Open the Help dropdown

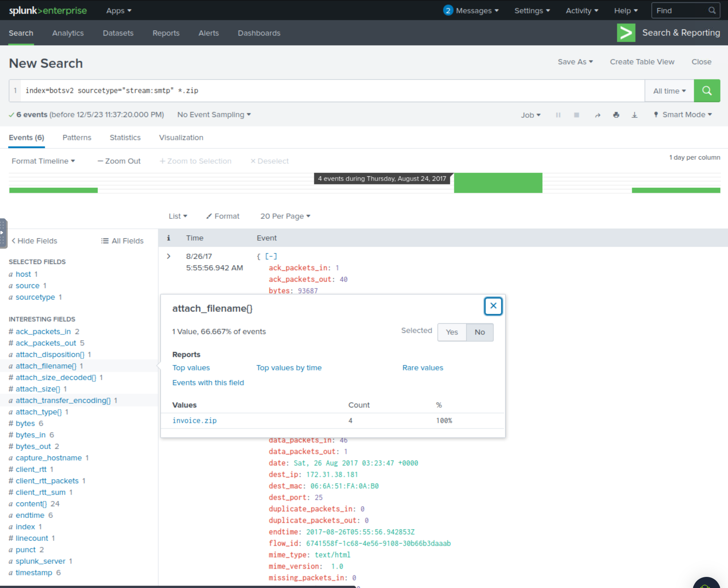click(x=626, y=11)
